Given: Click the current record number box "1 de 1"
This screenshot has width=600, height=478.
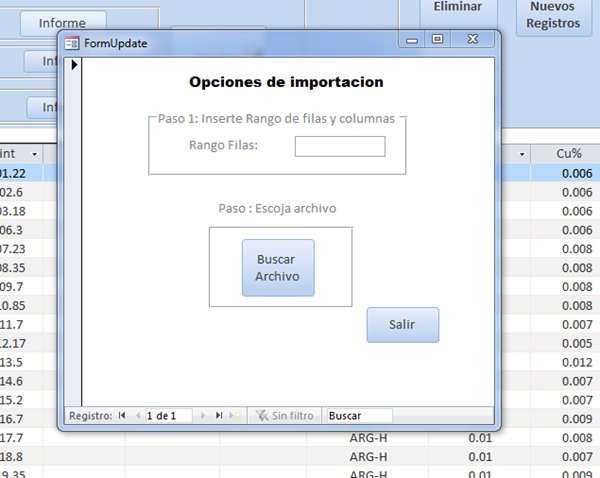Looking at the screenshot, I should click(x=168, y=416).
